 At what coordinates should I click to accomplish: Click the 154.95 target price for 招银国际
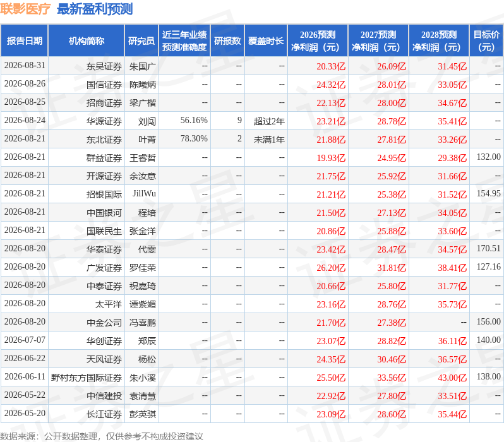pyautogui.click(x=489, y=193)
